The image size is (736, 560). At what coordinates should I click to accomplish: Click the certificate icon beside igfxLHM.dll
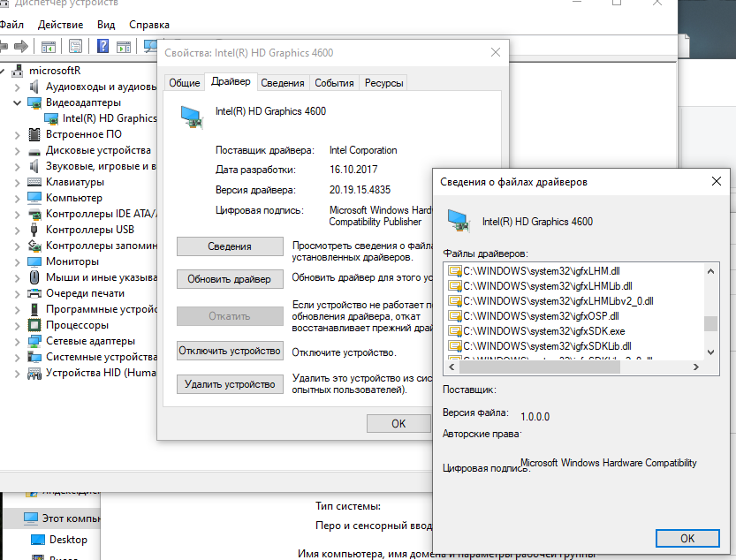coord(454,271)
